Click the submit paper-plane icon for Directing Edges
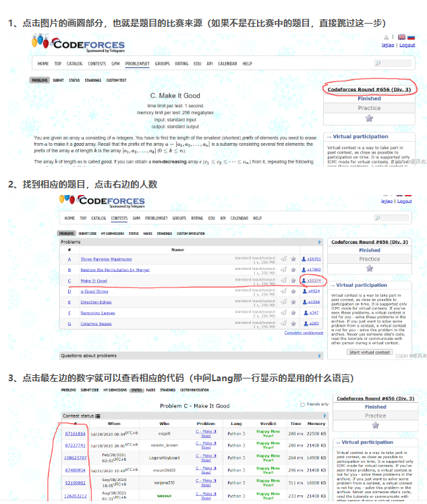Screen dimensions: 427x504 (284, 302)
